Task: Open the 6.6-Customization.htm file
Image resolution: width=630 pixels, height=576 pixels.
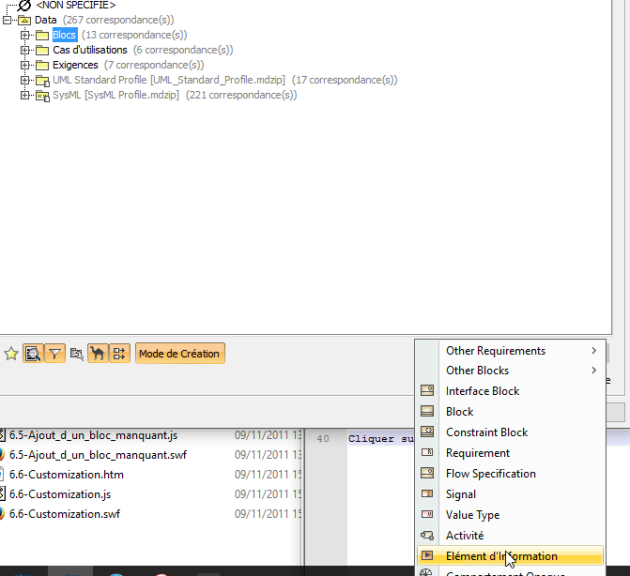Action: (66, 474)
